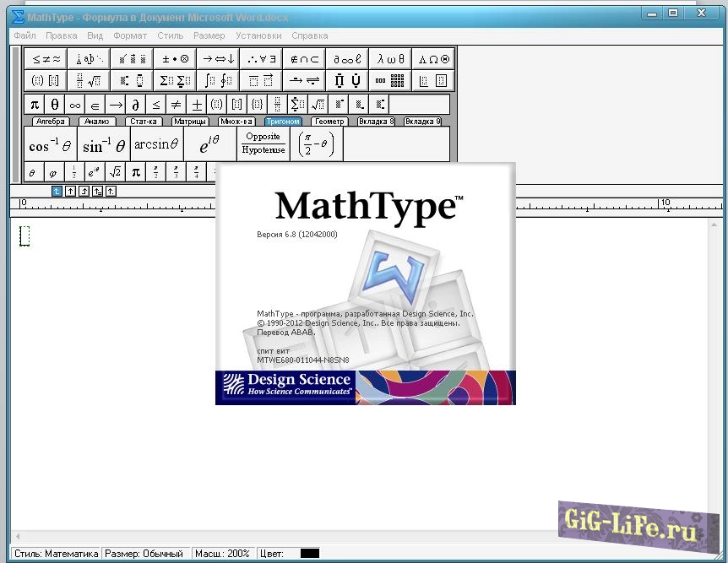Click the horizontal scrollbar left arrow
Viewport: 728px width, 563px height.
[17, 537]
